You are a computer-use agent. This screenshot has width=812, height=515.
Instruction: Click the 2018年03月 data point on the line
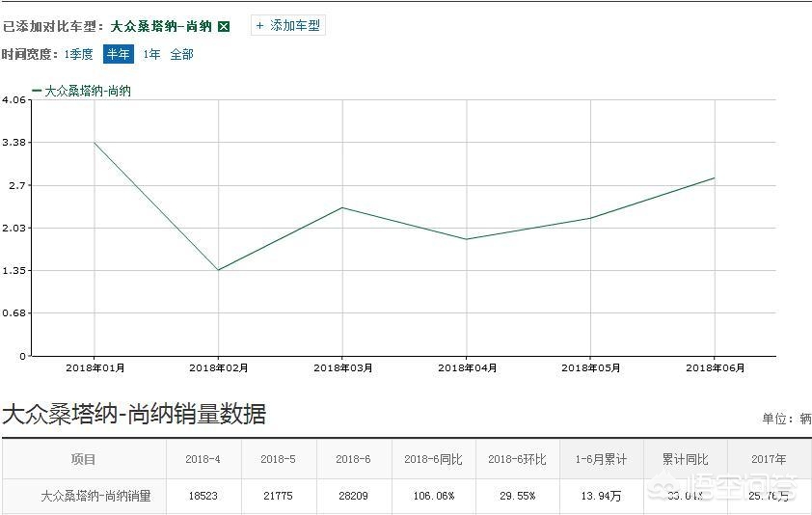pyautogui.click(x=342, y=207)
